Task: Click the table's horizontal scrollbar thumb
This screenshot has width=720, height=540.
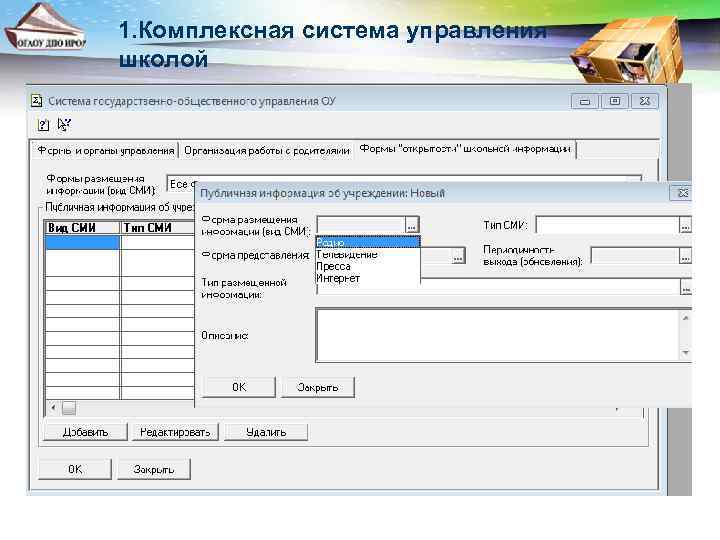Action: point(69,408)
